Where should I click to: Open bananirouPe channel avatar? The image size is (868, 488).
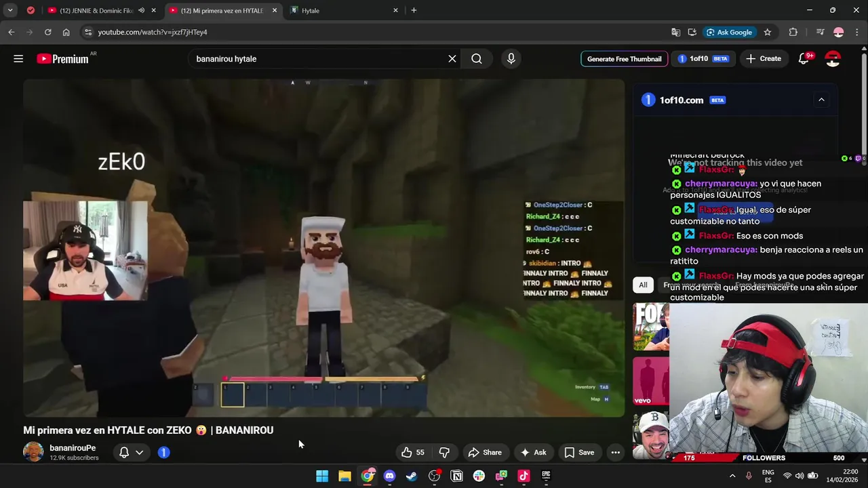[x=33, y=452]
